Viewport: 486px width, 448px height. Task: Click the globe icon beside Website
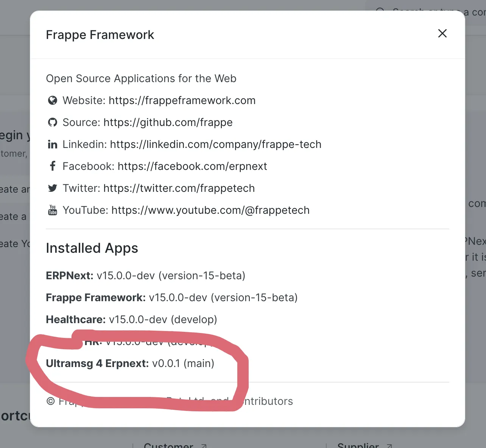coord(53,100)
